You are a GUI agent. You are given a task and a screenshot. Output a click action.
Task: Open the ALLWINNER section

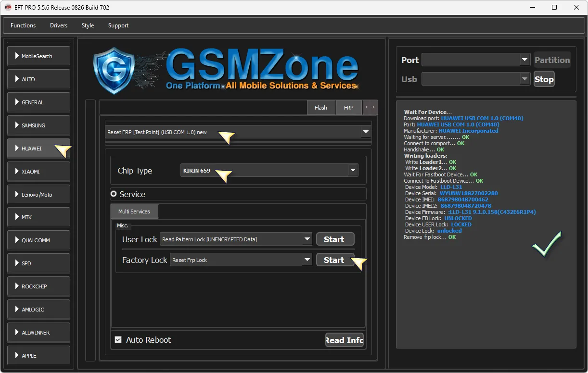pyautogui.click(x=38, y=333)
